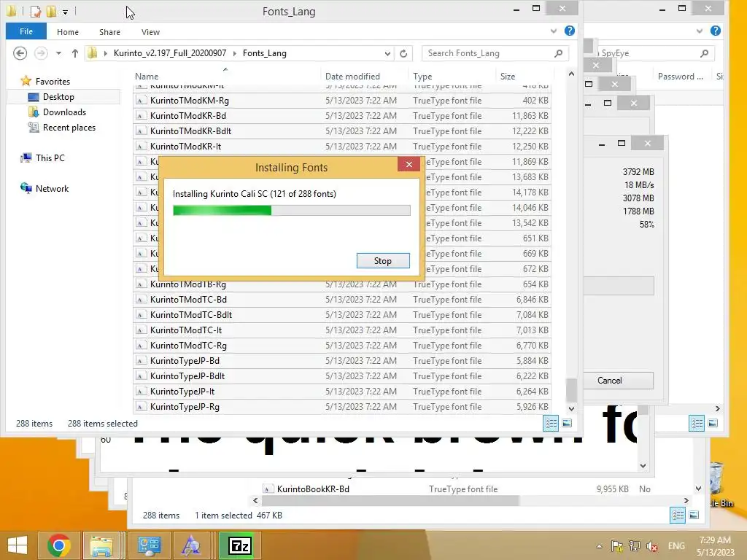Screen dimensions: 747x560
Task: Select file KurintoTModTC-BdIt
Action: point(342,315)
